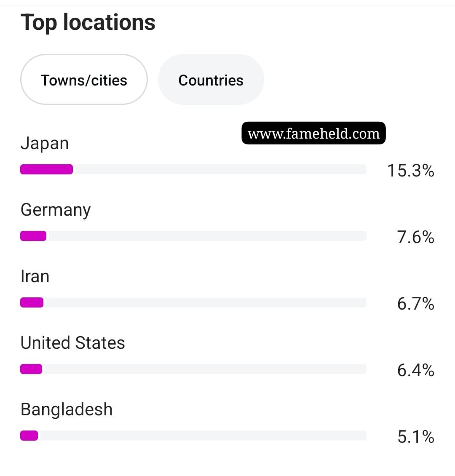This screenshot has width=455, height=476.
Task: Click the 5.1% value for Bangladesh
Action: (415, 437)
